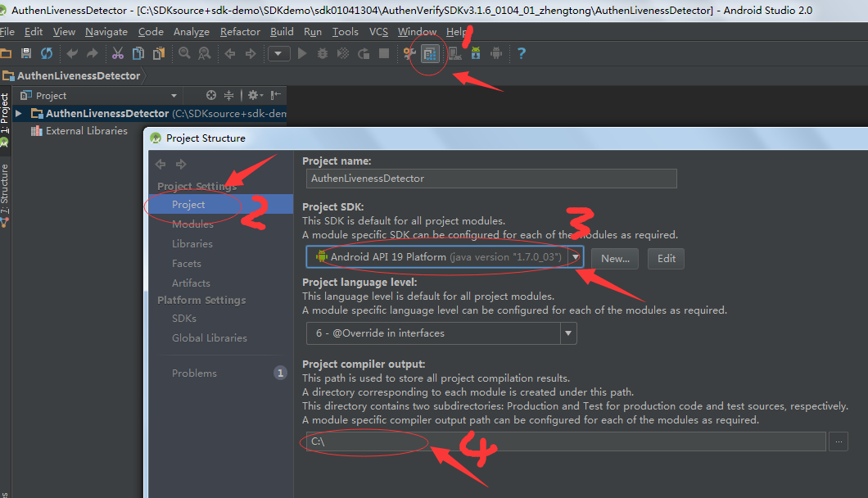Click the Run with Coverage icon
868x498 pixels.
[343, 54]
